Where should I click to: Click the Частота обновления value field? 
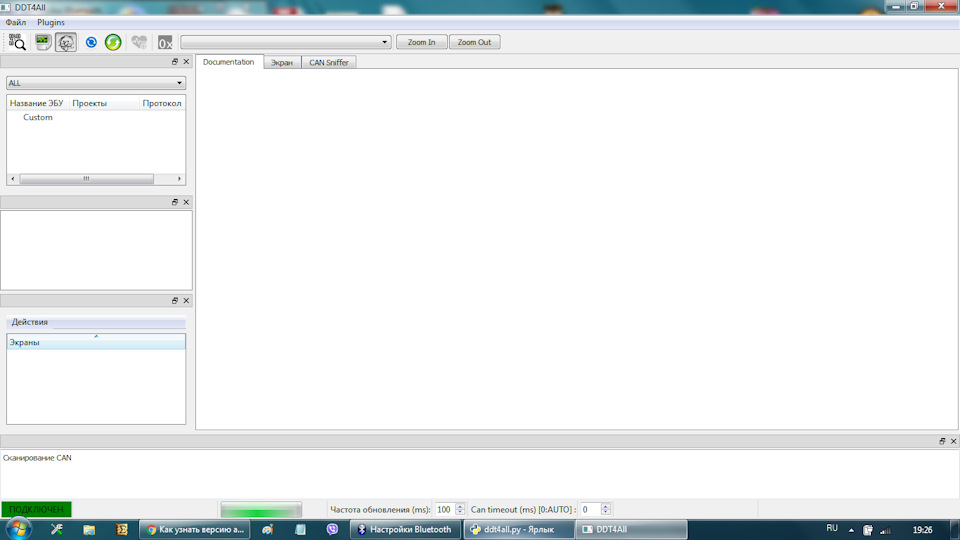point(444,510)
